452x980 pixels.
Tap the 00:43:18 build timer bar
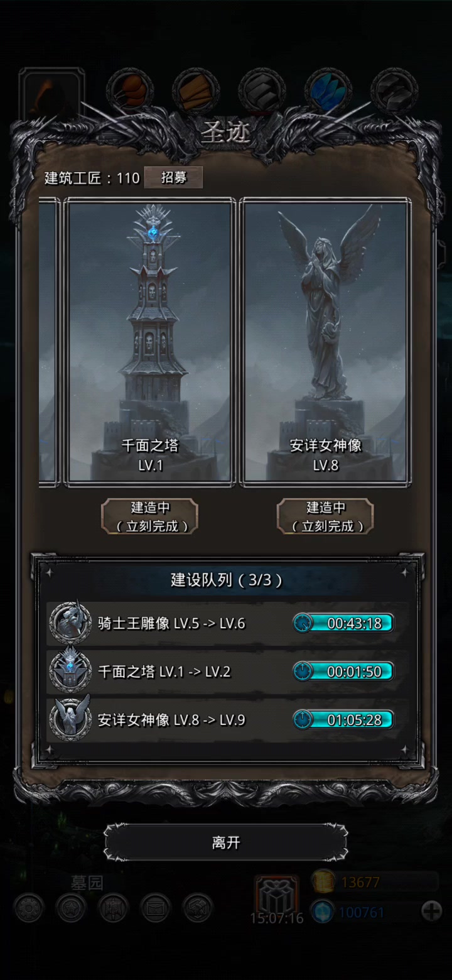coord(343,623)
